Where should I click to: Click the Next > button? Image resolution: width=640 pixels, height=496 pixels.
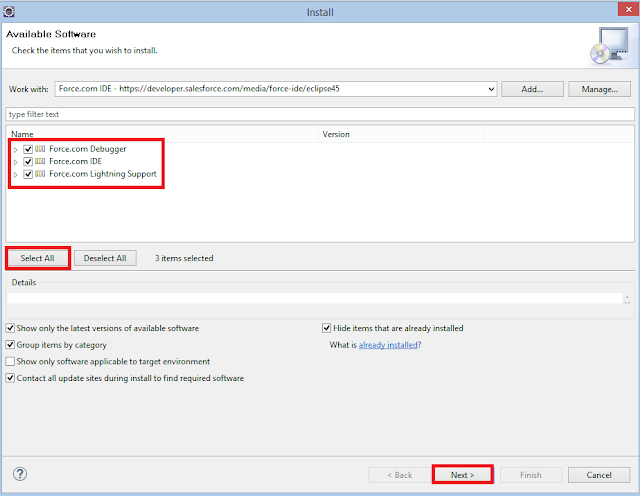[x=462, y=475]
